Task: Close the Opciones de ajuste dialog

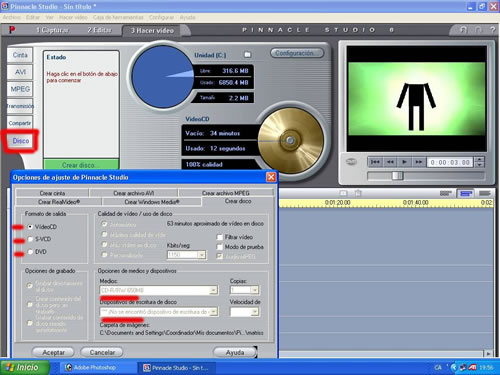Action: click(x=271, y=177)
